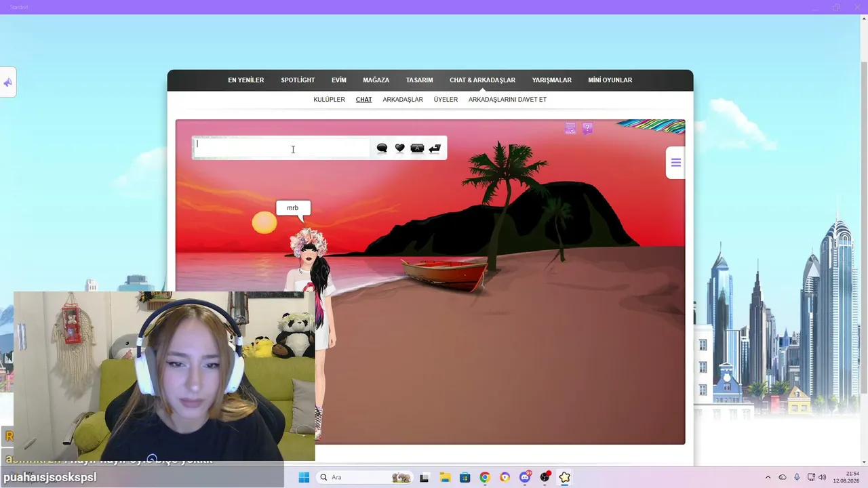Open the purple help question icon
The image size is (868, 488).
(587, 128)
